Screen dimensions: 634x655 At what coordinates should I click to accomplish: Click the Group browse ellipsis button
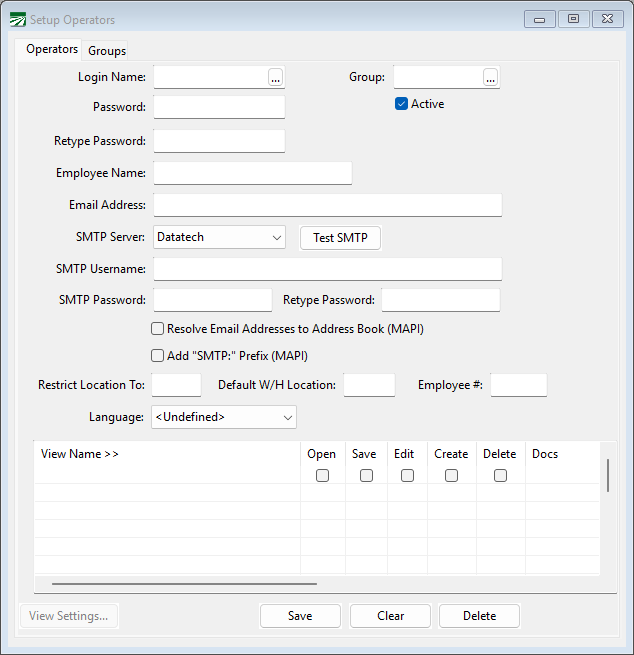coord(490,77)
